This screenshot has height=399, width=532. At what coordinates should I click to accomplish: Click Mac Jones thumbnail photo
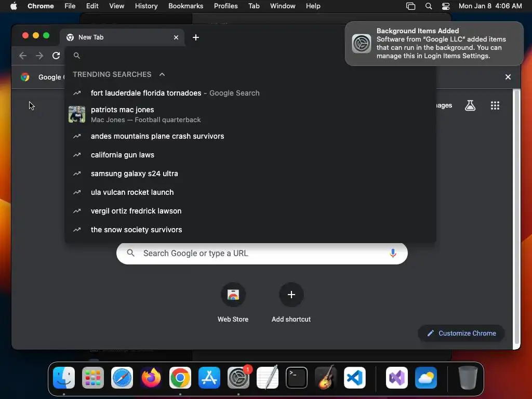coord(77,114)
